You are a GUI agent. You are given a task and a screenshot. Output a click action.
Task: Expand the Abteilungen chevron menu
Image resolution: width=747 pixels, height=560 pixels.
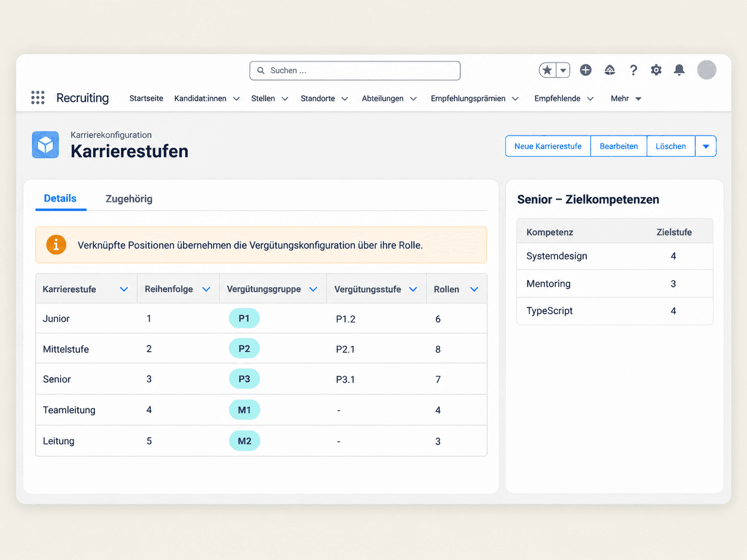(414, 99)
